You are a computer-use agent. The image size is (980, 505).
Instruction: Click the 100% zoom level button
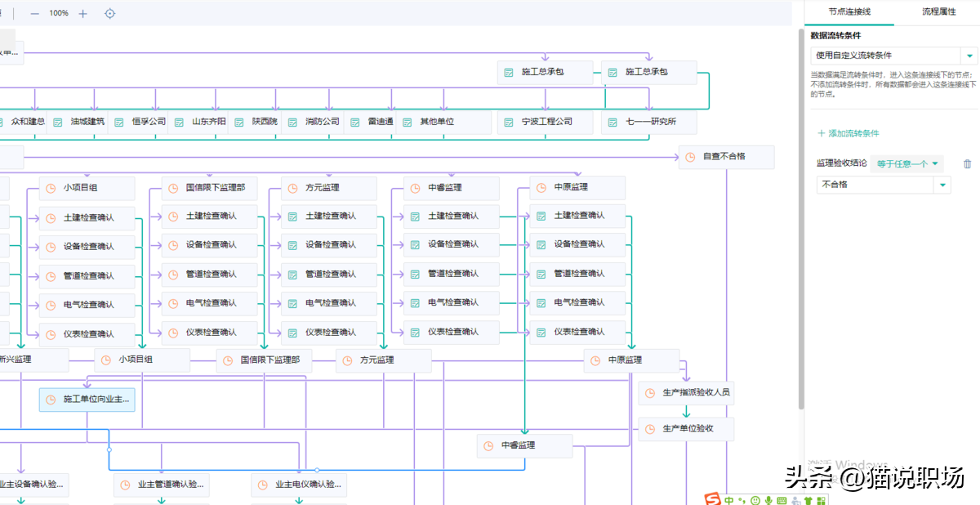pos(58,13)
